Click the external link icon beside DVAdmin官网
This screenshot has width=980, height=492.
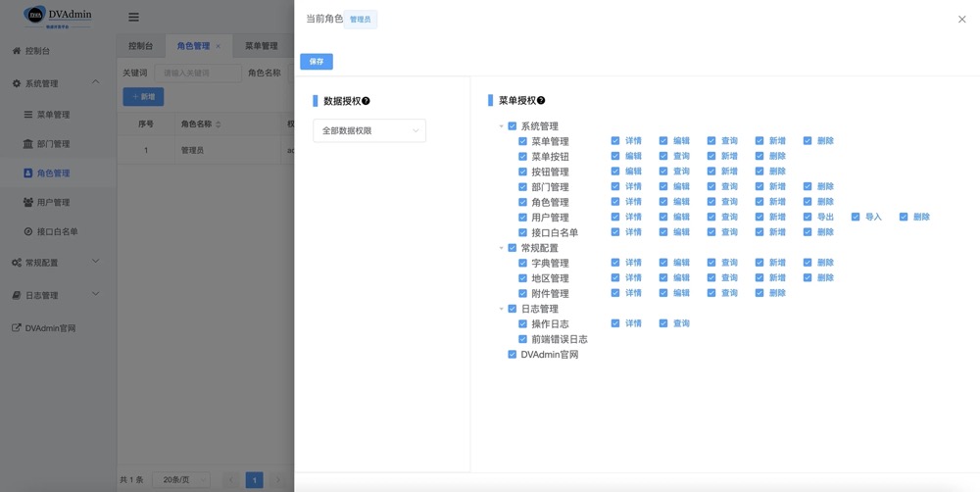click(x=17, y=327)
